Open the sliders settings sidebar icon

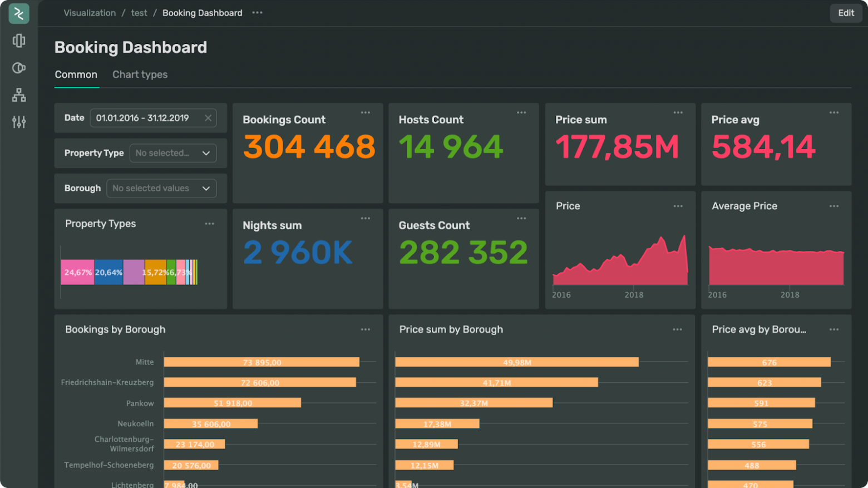tap(19, 122)
